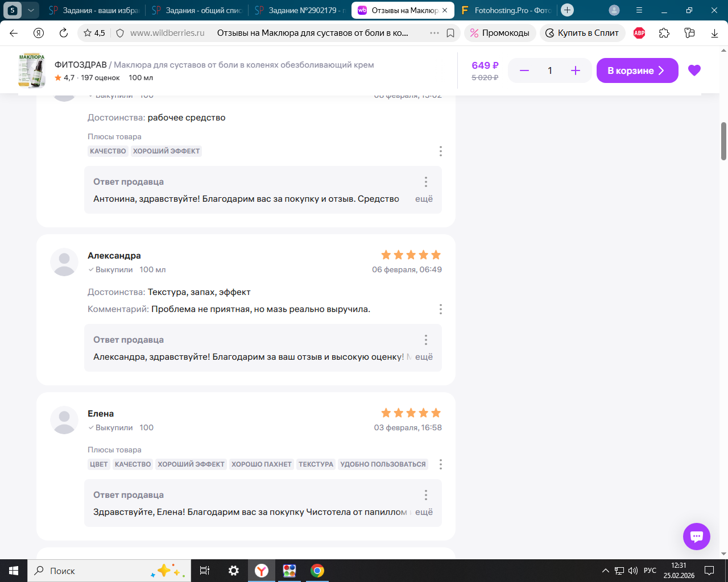Switch to Fotohosting.Pro tab
Screen dimensions: 728x582
pos(506,10)
